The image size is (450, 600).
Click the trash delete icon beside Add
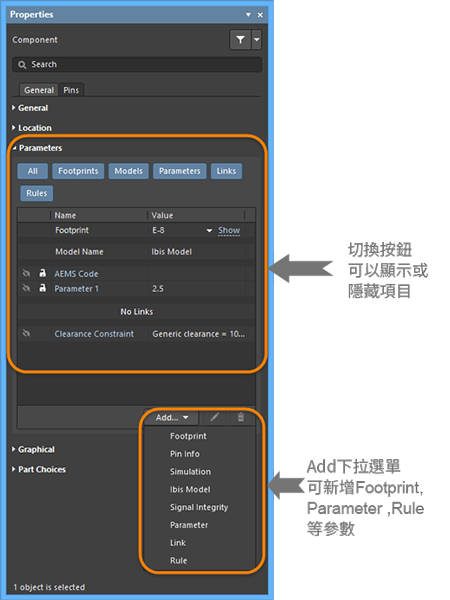coord(241,417)
